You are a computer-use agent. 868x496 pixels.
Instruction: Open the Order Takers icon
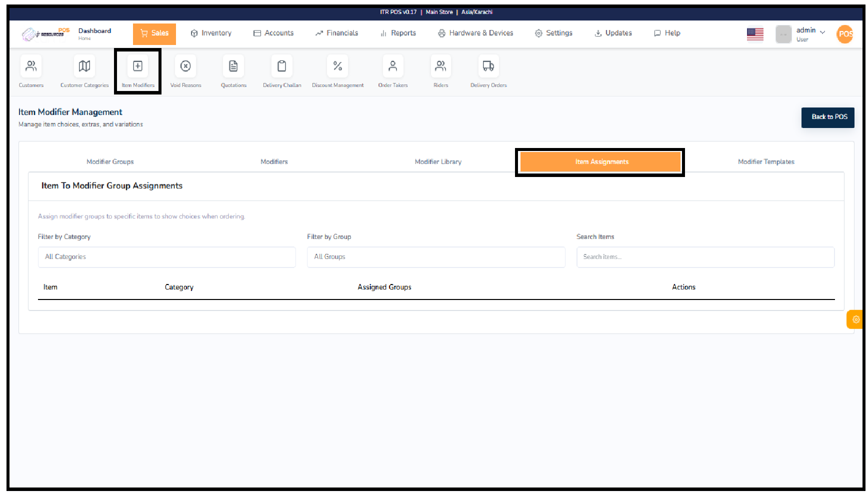393,66
